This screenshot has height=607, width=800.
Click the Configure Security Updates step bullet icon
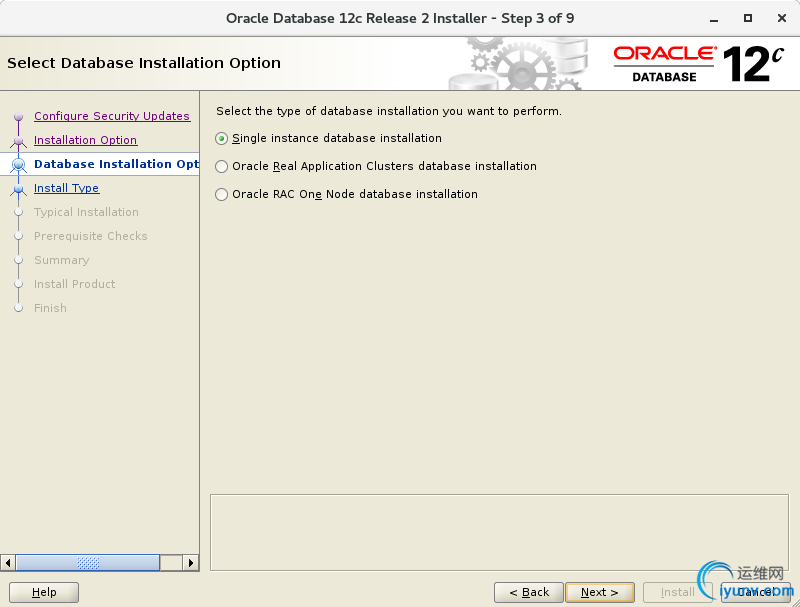(19, 116)
